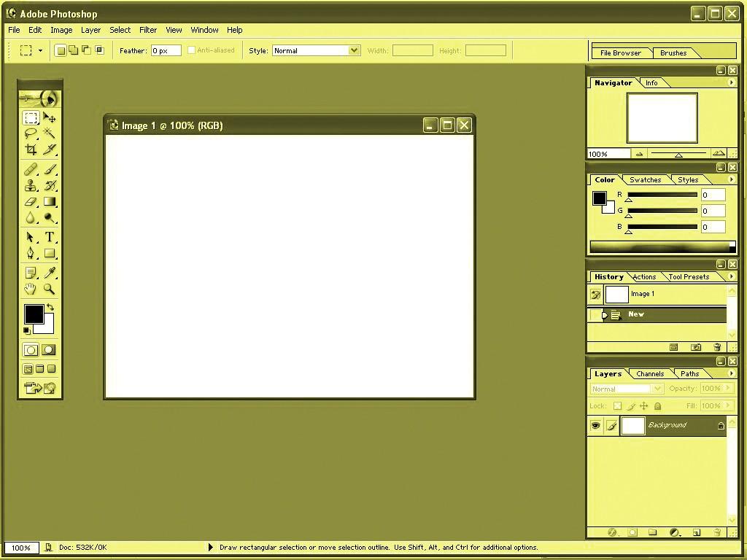Viewport: 747px width, 560px height.
Task: Select the Rectangle shape tool
Action: coord(50,253)
